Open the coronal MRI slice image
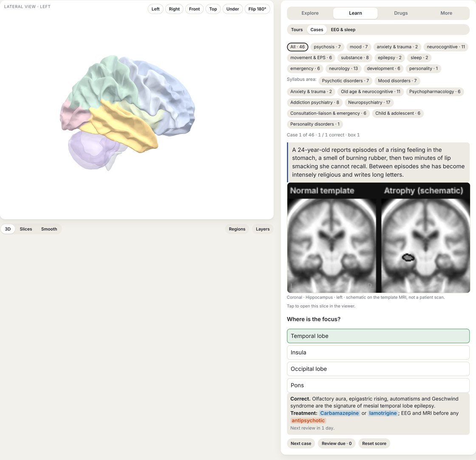The width and height of the screenshot is (476, 460). pyautogui.click(x=378, y=238)
